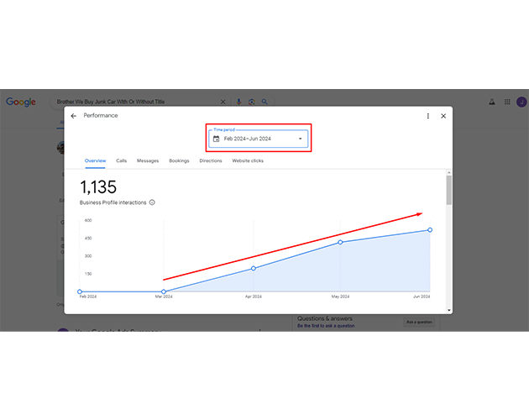Click the Business Profile interactions info icon
This screenshot has height=420, width=529.
152,202
